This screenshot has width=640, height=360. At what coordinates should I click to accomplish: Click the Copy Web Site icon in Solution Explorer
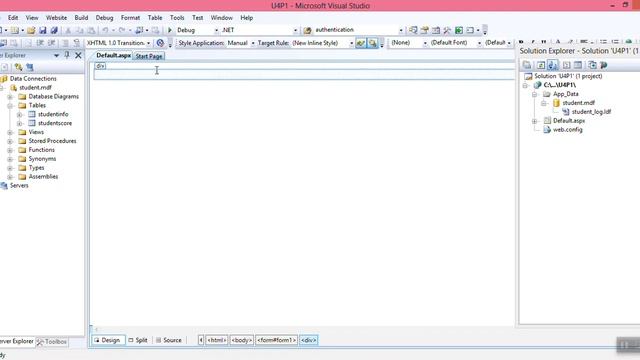pyautogui.click(x=592, y=65)
